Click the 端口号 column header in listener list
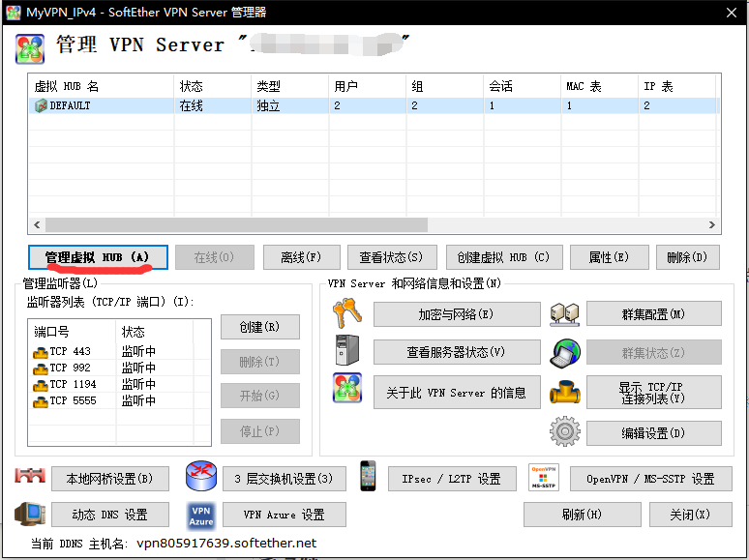749x560 pixels. click(72, 332)
